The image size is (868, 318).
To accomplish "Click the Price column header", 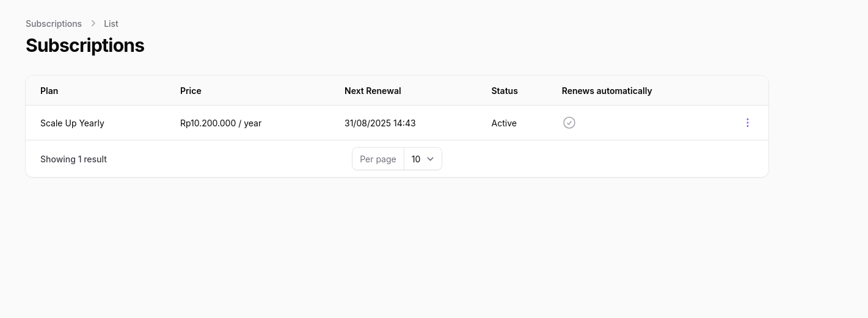I will [x=191, y=90].
